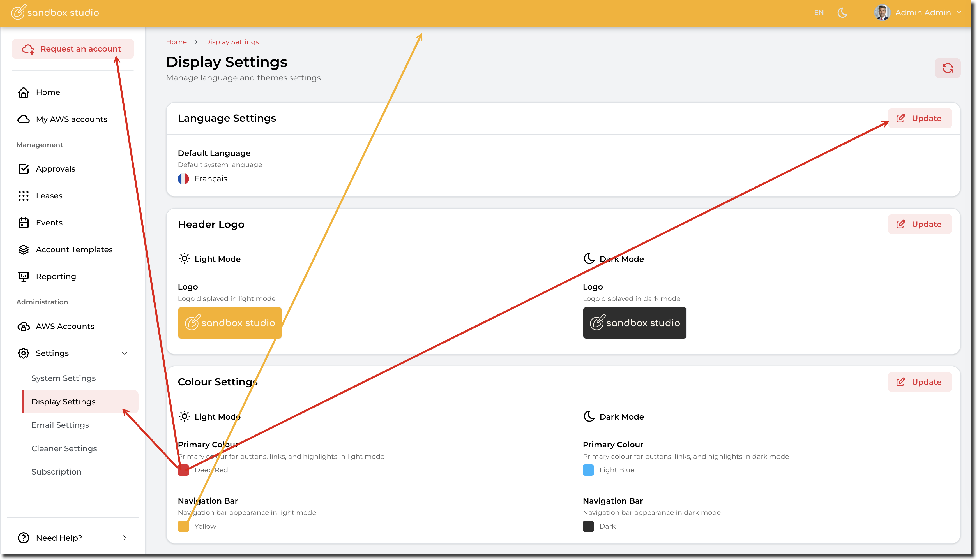Click the Request an account button
Viewport: 977px width, 560px height.
[x=73, y=49]
